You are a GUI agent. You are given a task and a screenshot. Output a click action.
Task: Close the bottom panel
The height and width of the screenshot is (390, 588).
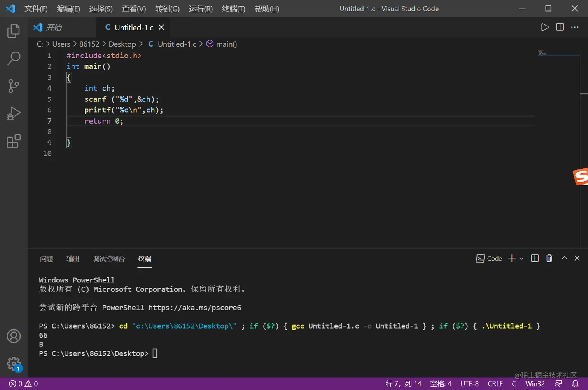[577, 258]
